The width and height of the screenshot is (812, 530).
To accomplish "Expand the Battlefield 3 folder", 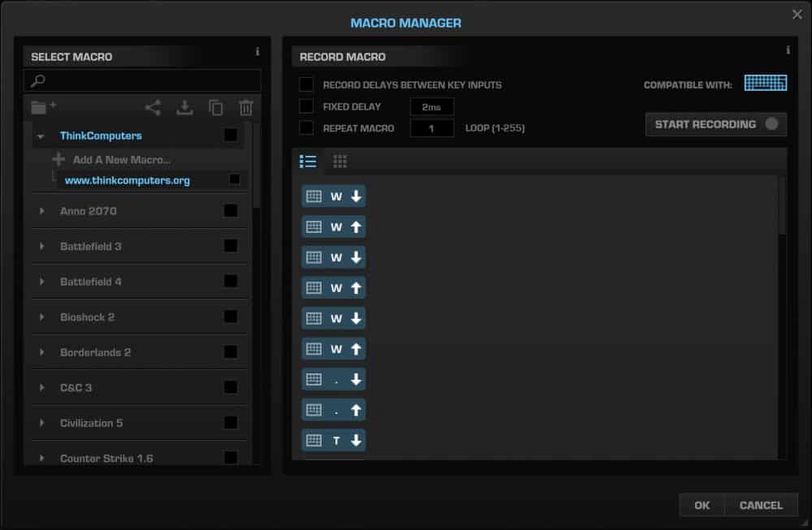I will click(x=41, y=246).
